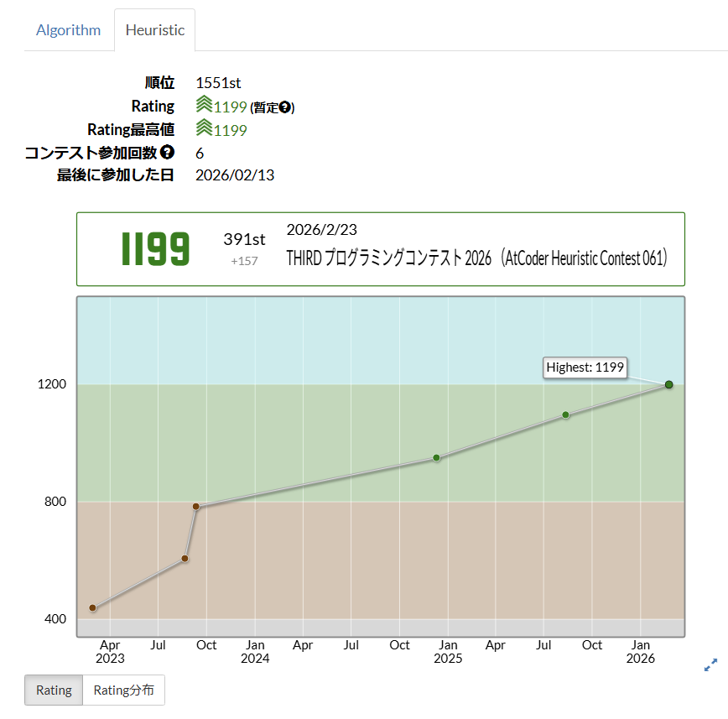Click the 1200 y-axis label
Screen dimensions: 728x719
[52, 384]
